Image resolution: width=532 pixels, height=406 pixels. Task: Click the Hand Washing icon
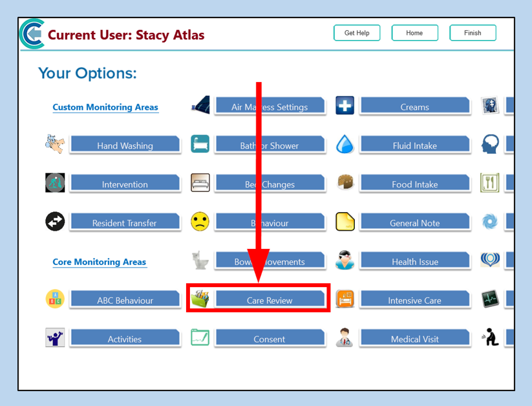tap(55, 144)
